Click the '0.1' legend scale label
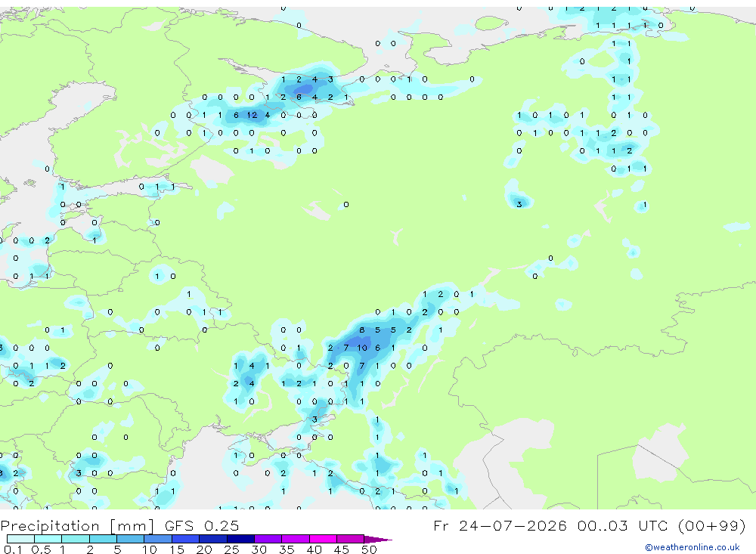 pos(13,549)
